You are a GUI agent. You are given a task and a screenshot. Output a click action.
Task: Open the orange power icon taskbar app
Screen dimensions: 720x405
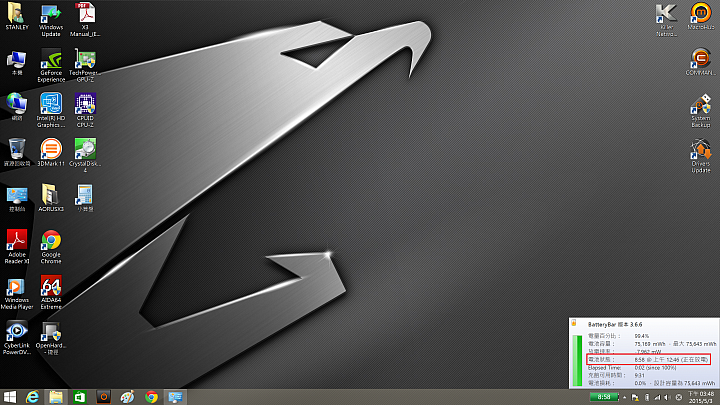coord(104,397)
